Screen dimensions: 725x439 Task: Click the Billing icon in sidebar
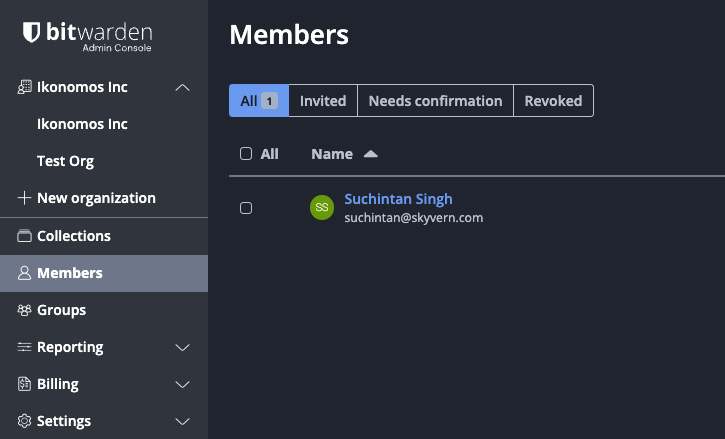(x=25, y=384)
